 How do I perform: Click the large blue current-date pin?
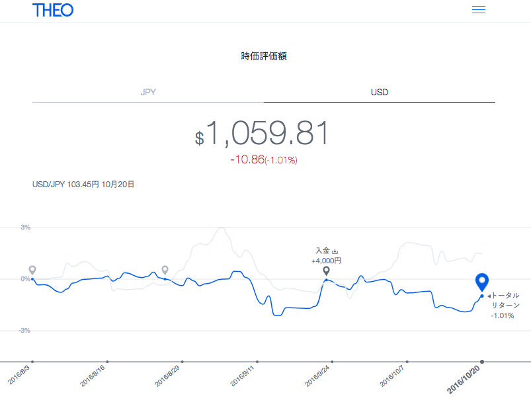coord(482,282)
